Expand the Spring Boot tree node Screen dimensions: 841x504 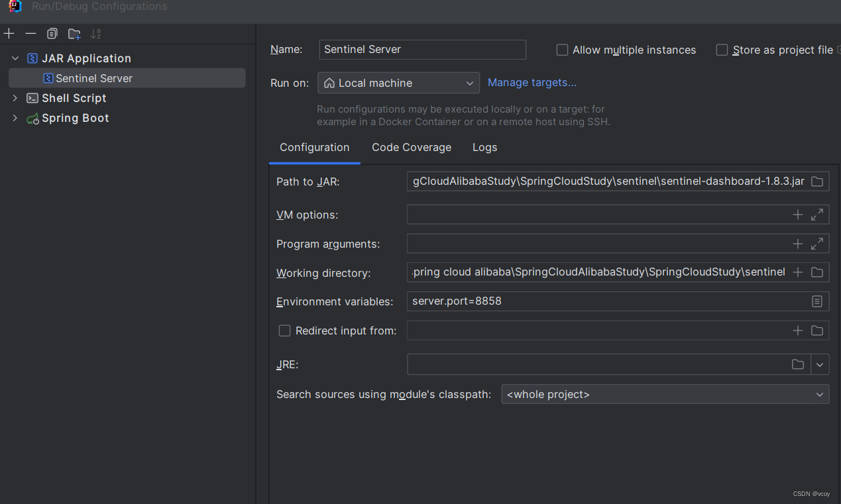[x=15, y=118]
